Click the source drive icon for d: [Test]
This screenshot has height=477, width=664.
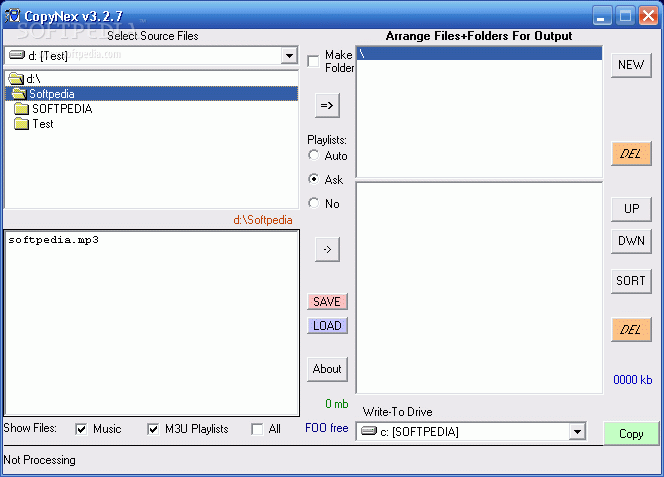click(x=17, y=55)
